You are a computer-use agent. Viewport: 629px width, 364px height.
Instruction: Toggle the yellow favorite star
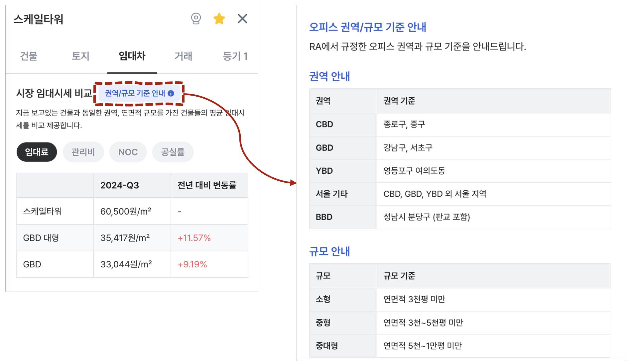click(x=219, y=19)
